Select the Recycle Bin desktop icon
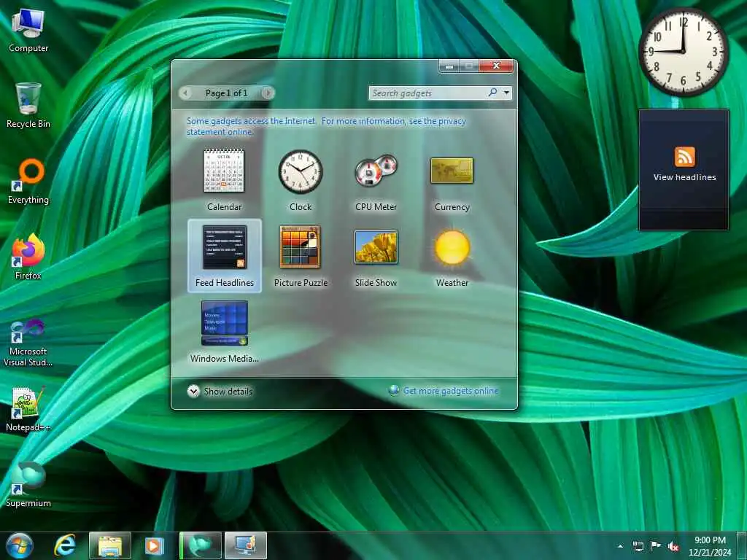Screen dimensions: 747x560 (x=28, y=106)
